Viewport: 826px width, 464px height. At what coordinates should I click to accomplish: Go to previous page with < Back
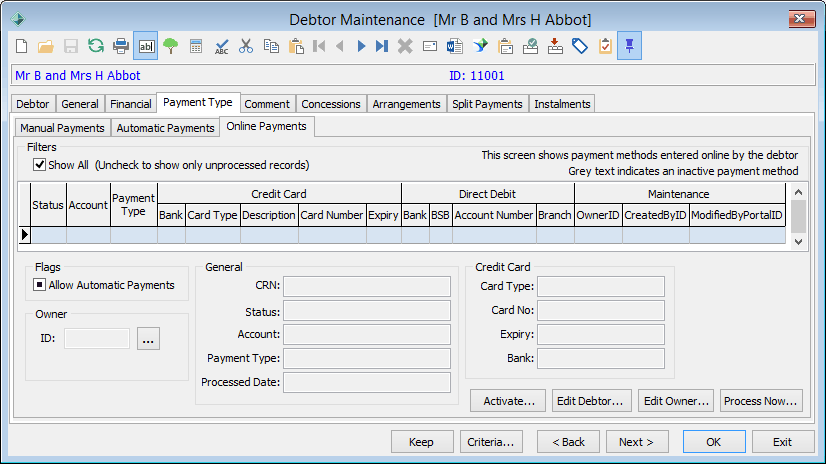coord(568,442)
